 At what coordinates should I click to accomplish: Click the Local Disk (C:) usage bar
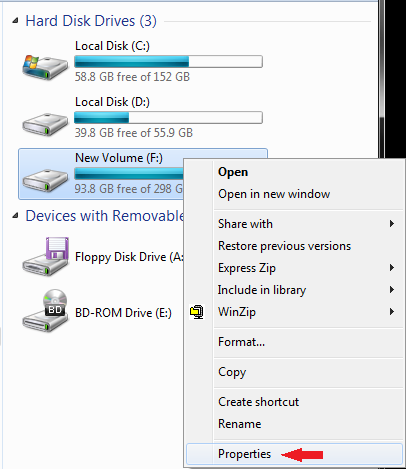[168, 62]
